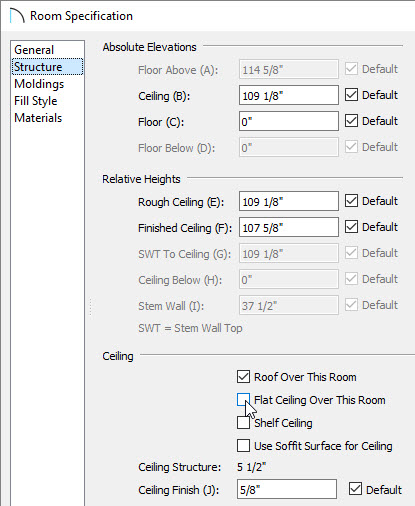Focus the Rough Ceiling (E) height field
The image size is (415, 506).
(289, 201)
